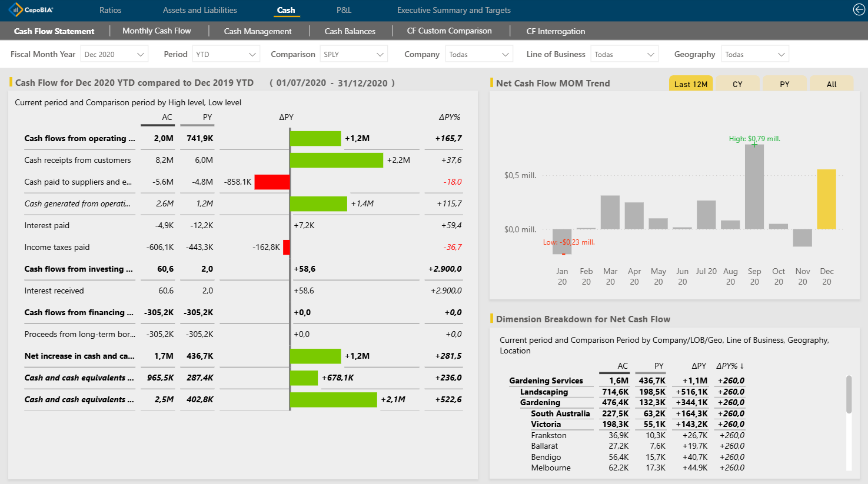Expand the Line of Business dropdown
Image resolution: width=868 pixels, height=484 pixels.
(x=624, y=54)
